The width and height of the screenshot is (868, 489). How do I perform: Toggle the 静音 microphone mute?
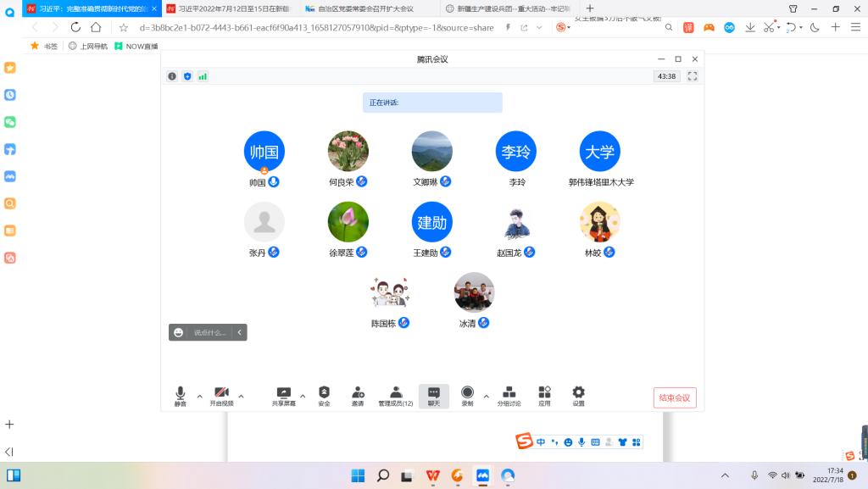[181, 396]
